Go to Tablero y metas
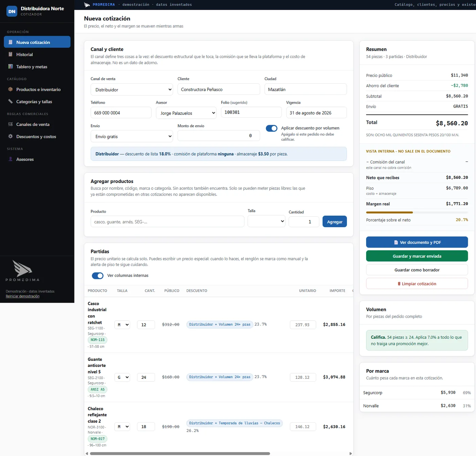Screen dimensions: 476x456 click(x=37, y=67)
